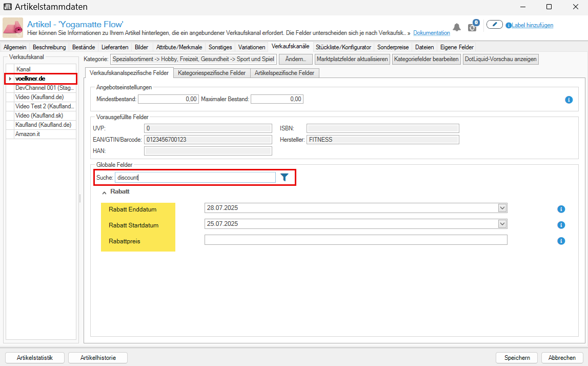Click Marktplatzfelder aktualisieren button
Screen dimensions: 588x366
[x=352, y=59]
